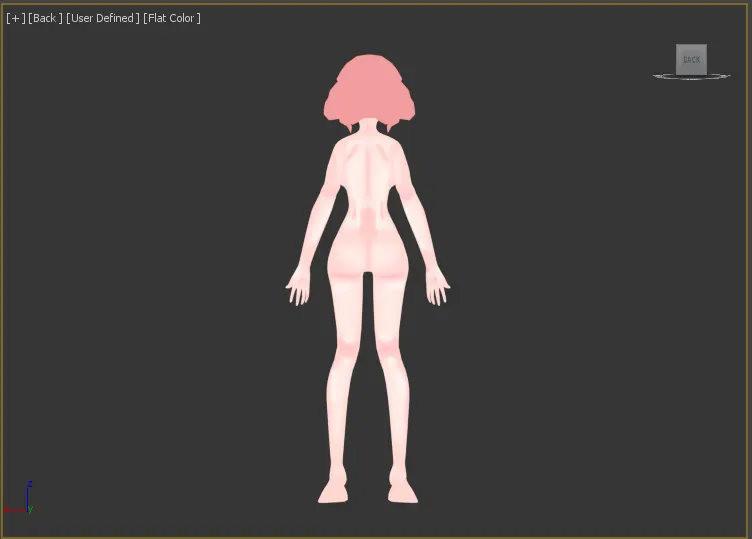Image resolution: width=752 pixels, height=539 pixels.
Task: Click the character's upper back
Action: click(368, 165)
